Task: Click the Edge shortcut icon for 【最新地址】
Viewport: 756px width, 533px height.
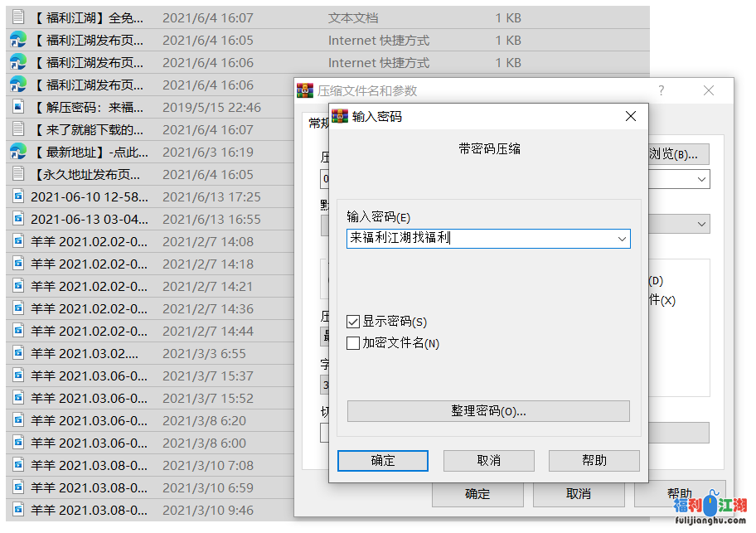Action: point(17,152)
